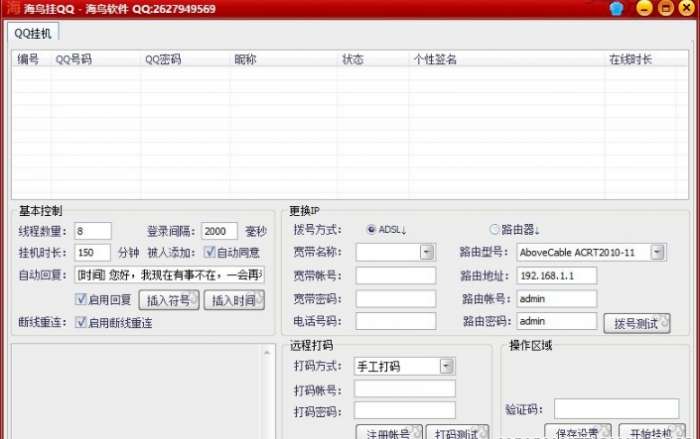Focus the 挂机时长 input field
The width and height of the screenshot is (700, 439).
coord(92,252)
